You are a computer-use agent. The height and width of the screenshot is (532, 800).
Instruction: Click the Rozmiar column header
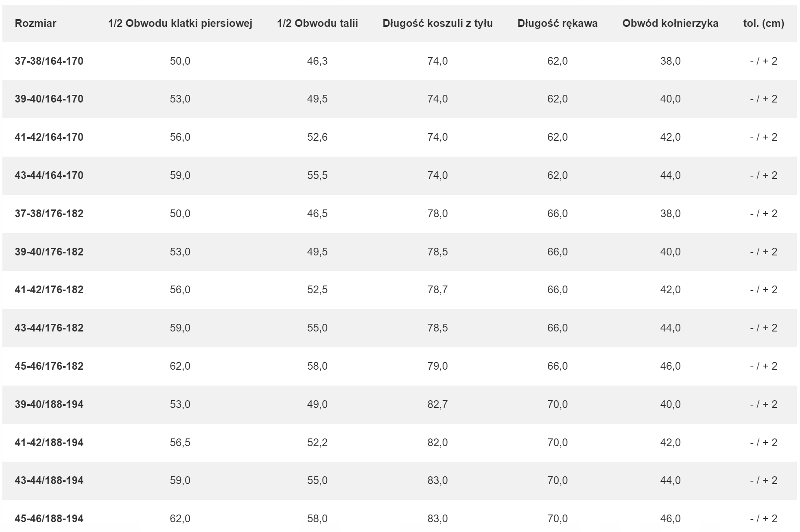coord(35,23)
